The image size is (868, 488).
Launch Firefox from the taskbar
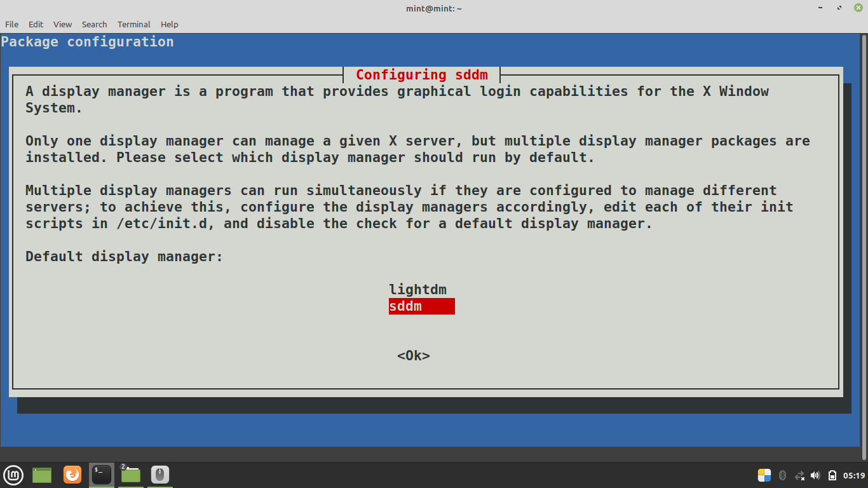coord(72,475)
